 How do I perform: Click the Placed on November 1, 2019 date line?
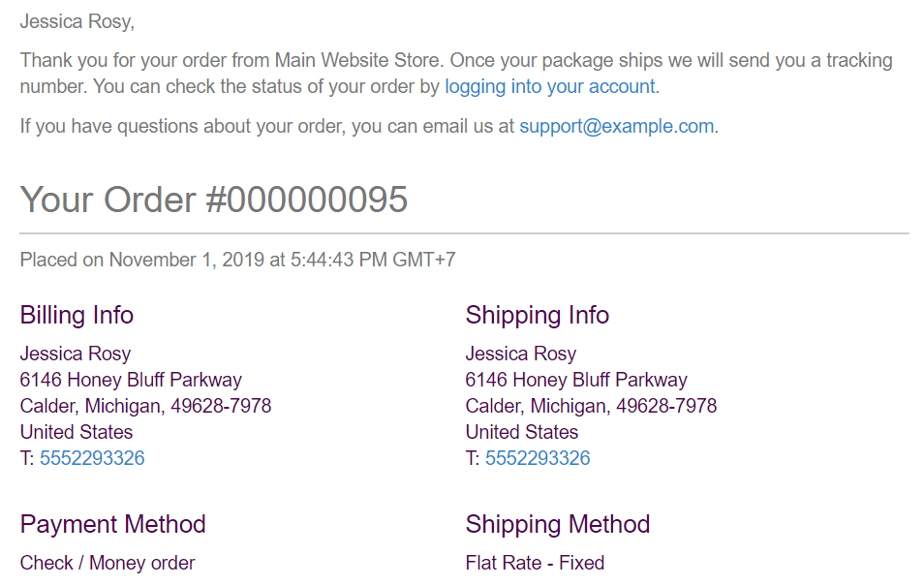click(x=237, y=260)
